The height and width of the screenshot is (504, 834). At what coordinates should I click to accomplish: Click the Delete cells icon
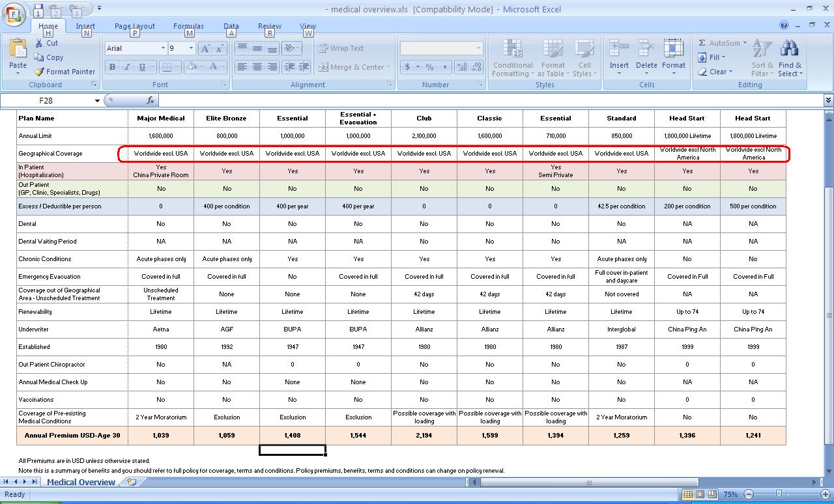tap(646, 50)
